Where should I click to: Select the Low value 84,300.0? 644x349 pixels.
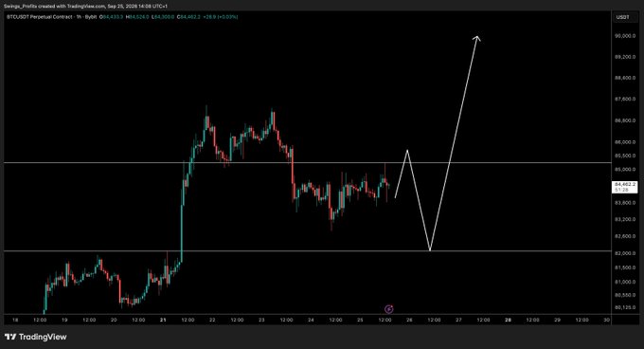click(x=163, y=17)
